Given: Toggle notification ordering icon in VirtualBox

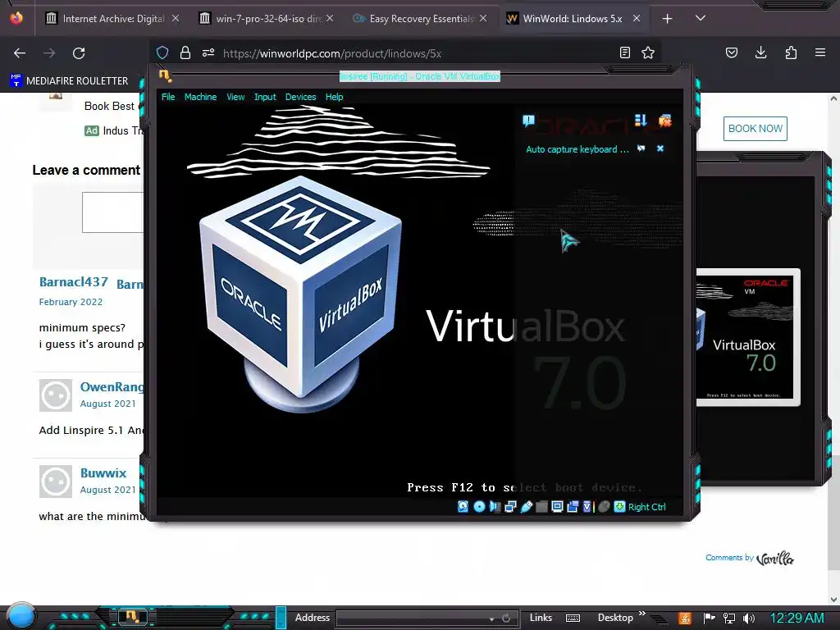Looking at the screenshot, I should 641,121.
